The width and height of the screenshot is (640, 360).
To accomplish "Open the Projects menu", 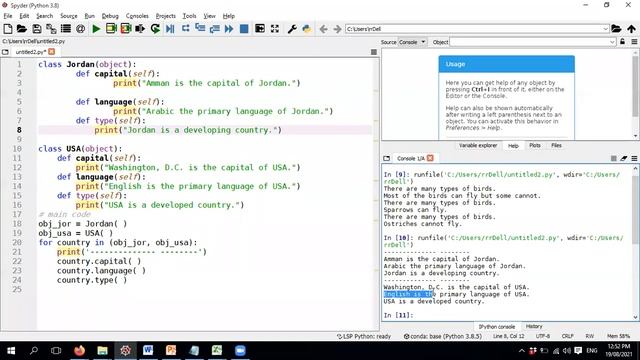I will [x=166, y=16].
